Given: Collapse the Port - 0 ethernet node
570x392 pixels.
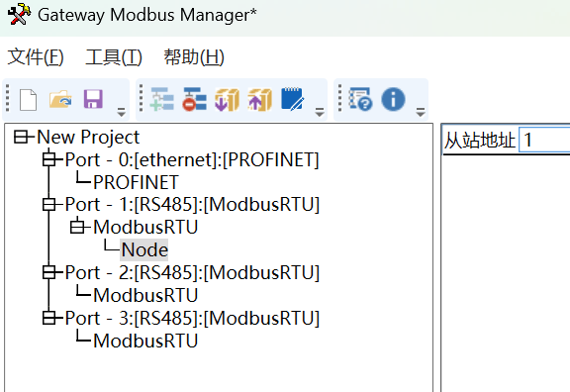Looking at the screenshot, I should pyautogui.click(x=49, y=159).
